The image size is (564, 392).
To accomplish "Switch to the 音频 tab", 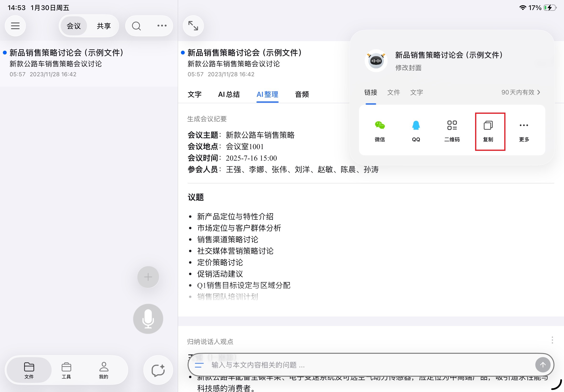I will click(301, 95).
